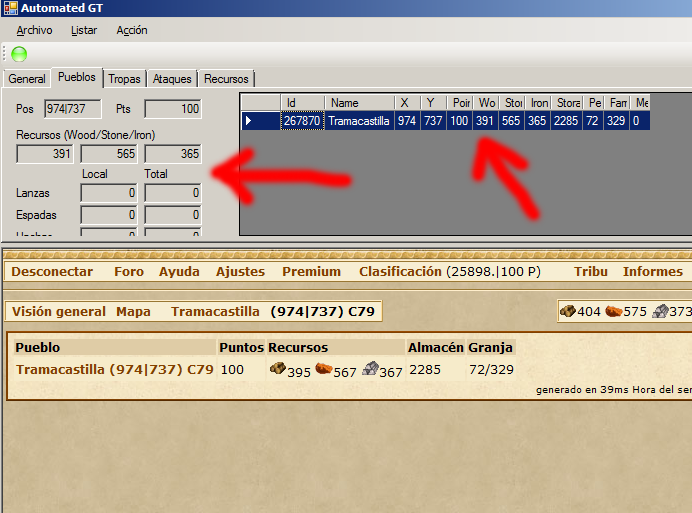Click the Iron column header
This screenshot has width=692, height=513.
538,102
